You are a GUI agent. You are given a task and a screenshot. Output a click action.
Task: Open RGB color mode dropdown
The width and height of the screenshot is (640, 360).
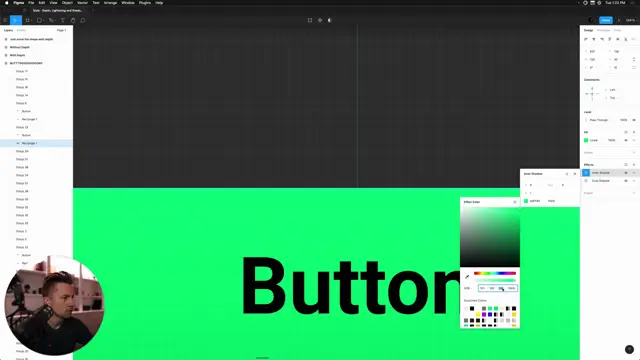(468, 288)
